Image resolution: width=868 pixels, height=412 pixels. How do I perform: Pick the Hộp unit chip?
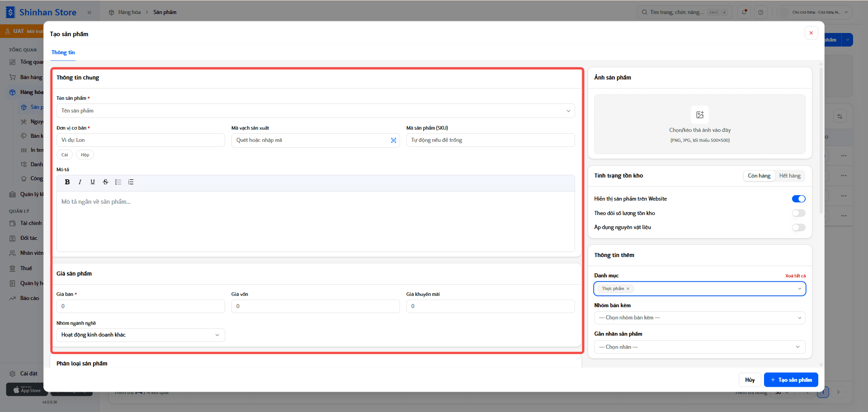click(x=85, y=155)
